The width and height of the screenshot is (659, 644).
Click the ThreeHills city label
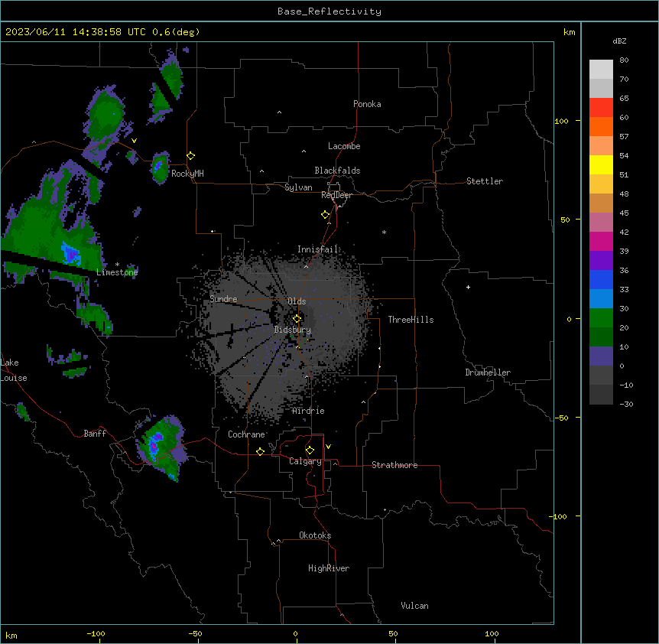411,320
